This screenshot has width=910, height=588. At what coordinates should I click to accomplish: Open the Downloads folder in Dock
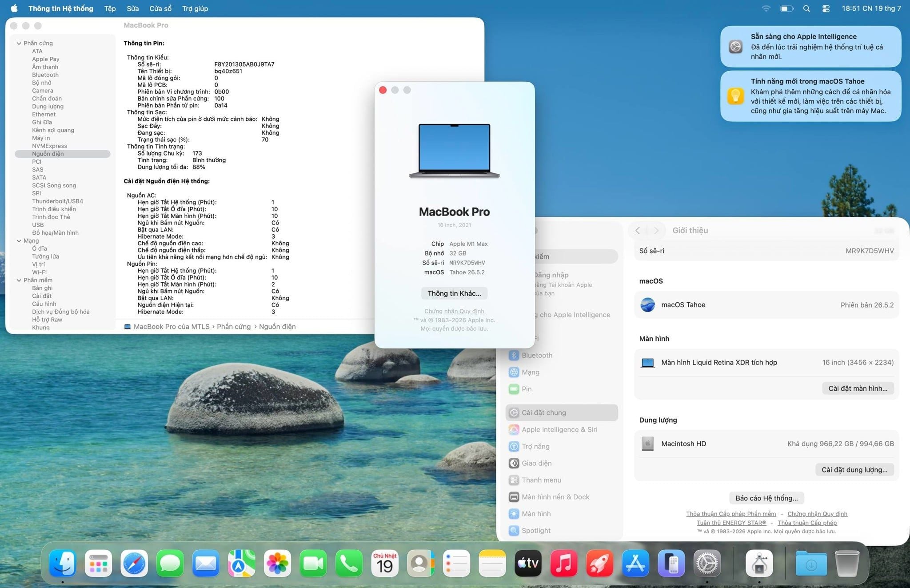811,564
